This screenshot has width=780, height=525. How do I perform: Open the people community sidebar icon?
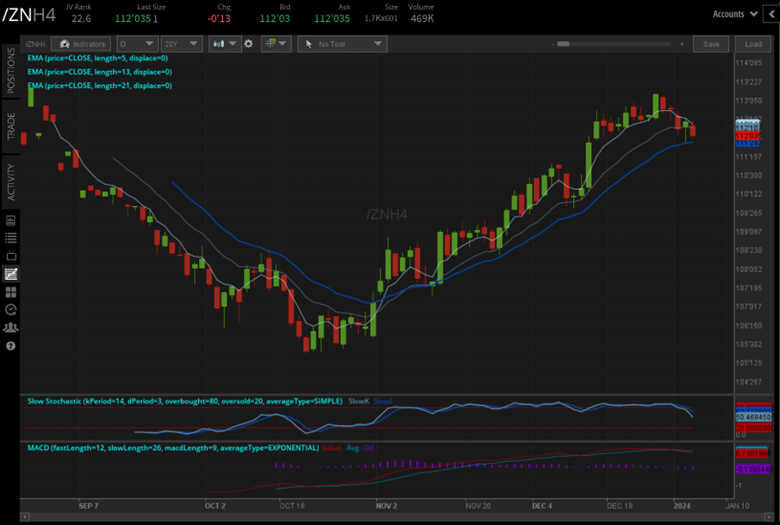pyautogui.click(x=10, y=327)
